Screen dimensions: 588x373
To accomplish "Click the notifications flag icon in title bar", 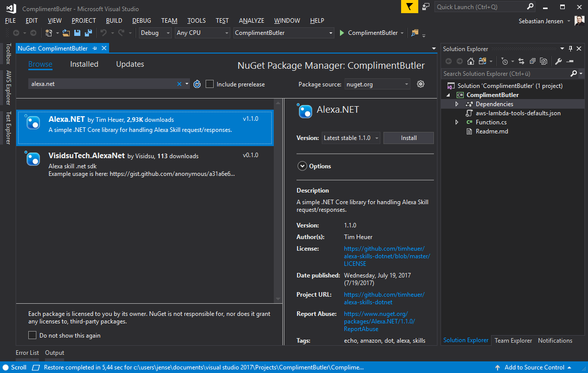I will (x=409, y=7).
